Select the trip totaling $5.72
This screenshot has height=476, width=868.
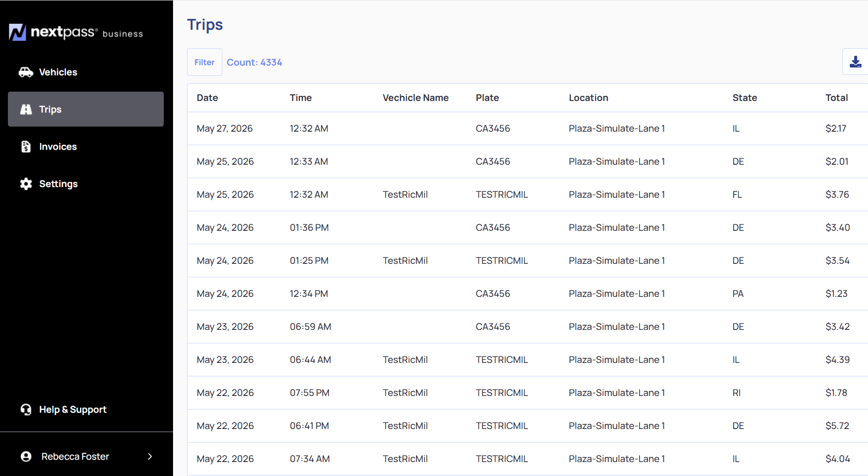coord(527,426)
